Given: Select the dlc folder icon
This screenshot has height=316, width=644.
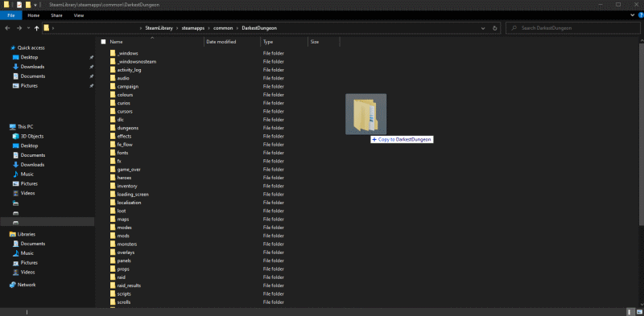Looking at the screenshot, I should tap(113, 120).
